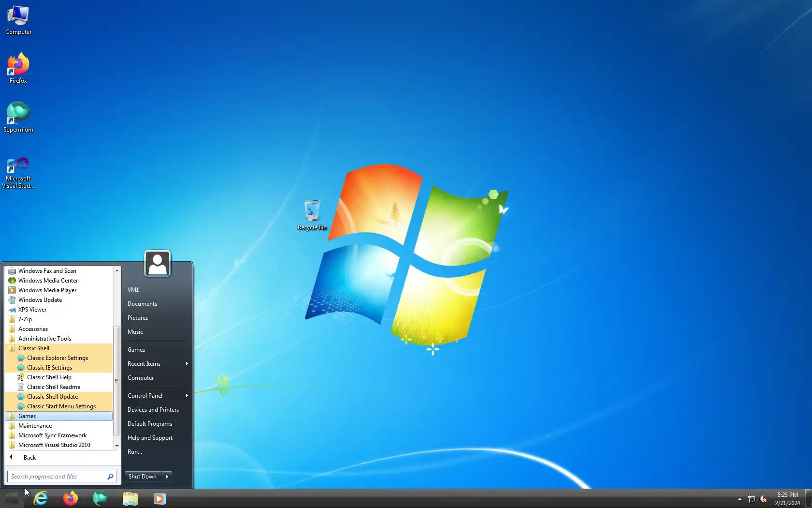Open Internet Explorer from the taskbar
Image resolution: width=812 pixels, height=508 pixels.
pos(41,498)
